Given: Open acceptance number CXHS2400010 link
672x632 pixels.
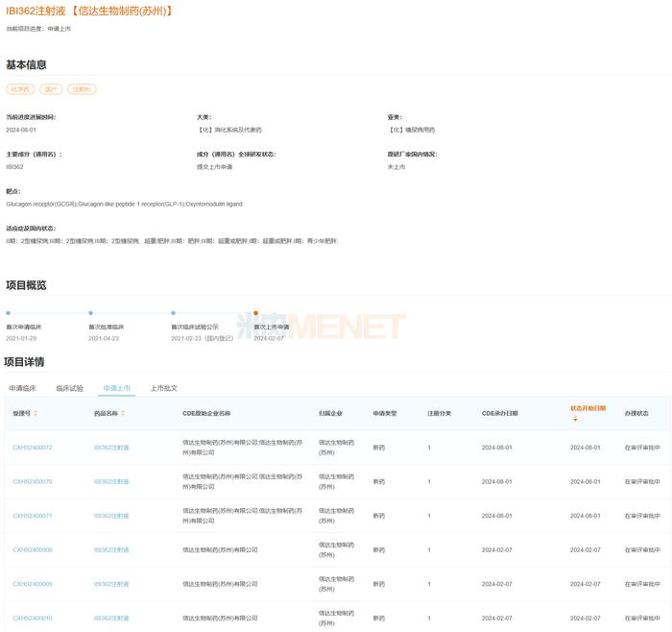Looking at the screenshot, I should 33,618.
